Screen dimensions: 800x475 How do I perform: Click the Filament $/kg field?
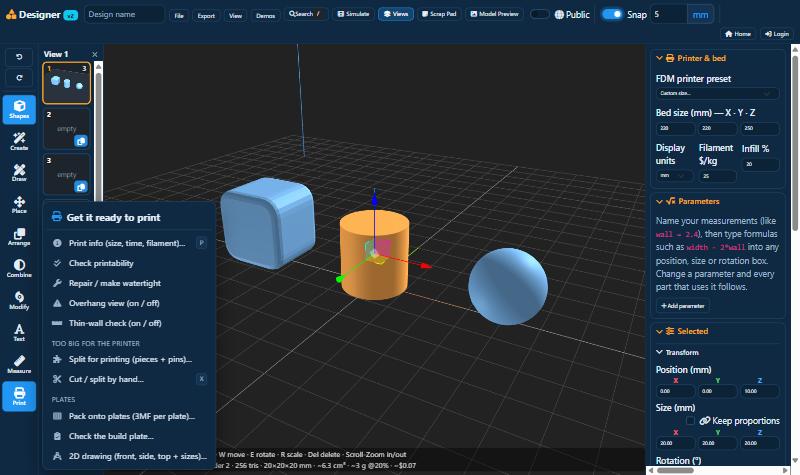click(717, 176)
